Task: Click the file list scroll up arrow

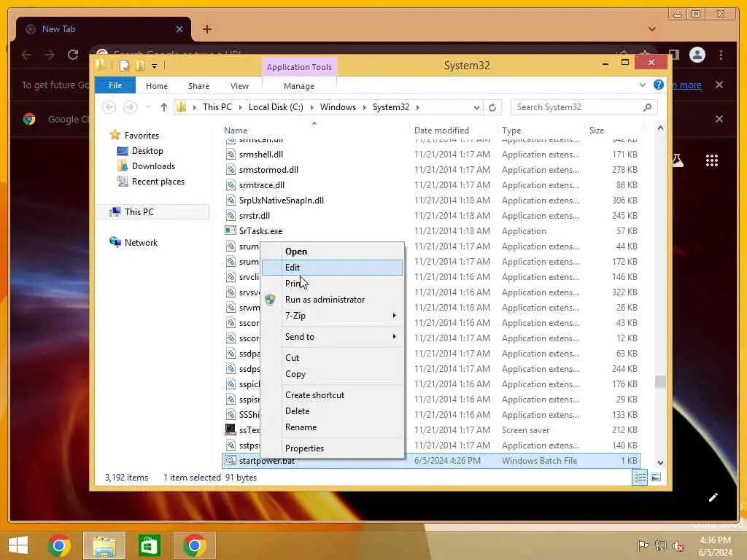Action: [x=660, y=128]
